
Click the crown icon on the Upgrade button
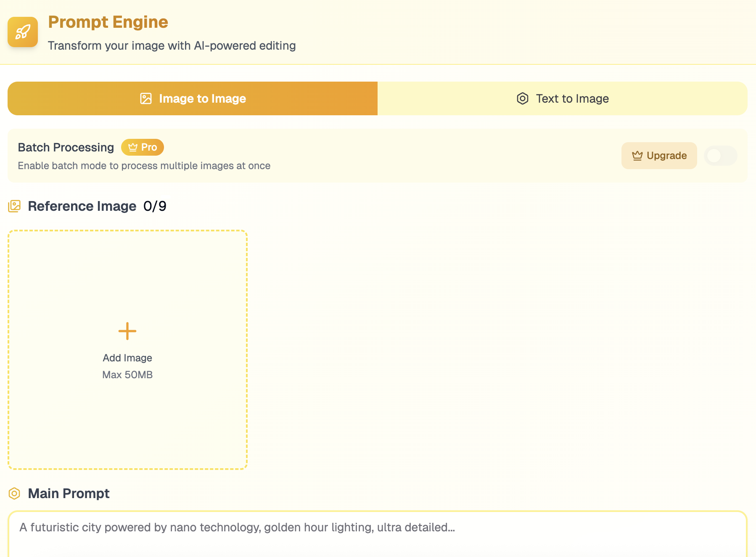pyautogui.click(x=637, y=156)
